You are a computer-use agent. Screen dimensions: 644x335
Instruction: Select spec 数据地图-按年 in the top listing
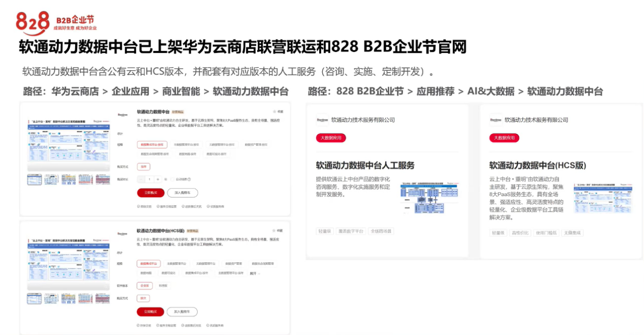[187, 154]
